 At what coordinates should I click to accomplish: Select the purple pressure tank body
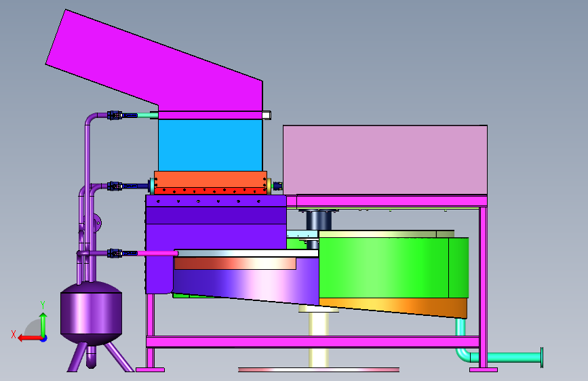click(x=91, y=313)
